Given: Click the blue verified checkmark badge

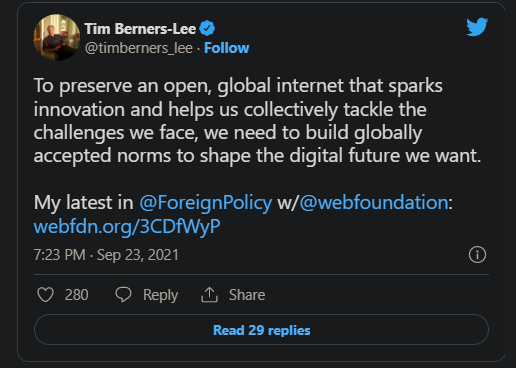Looking at the screenshot, I should click(207, 28).
